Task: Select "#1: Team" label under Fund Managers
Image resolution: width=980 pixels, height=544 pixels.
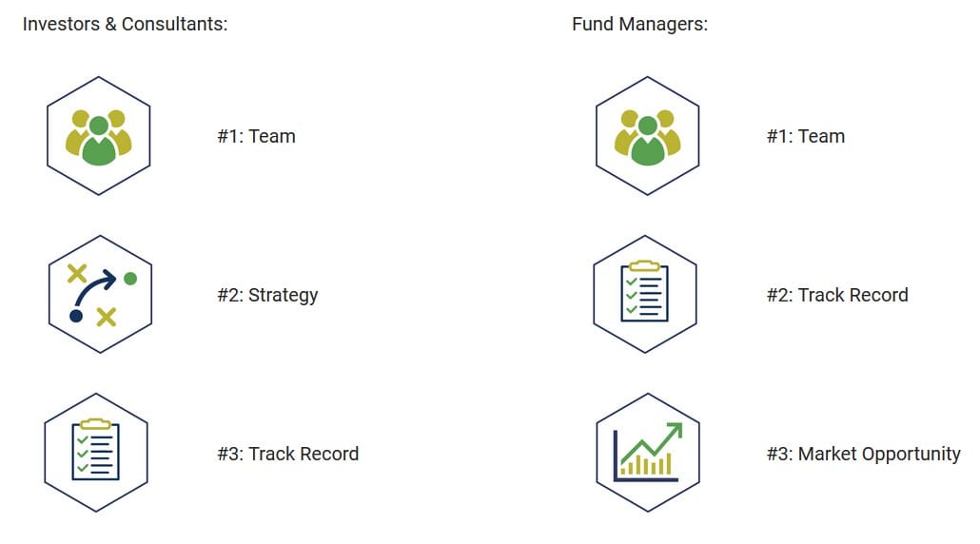Action: tap(805, 136)
